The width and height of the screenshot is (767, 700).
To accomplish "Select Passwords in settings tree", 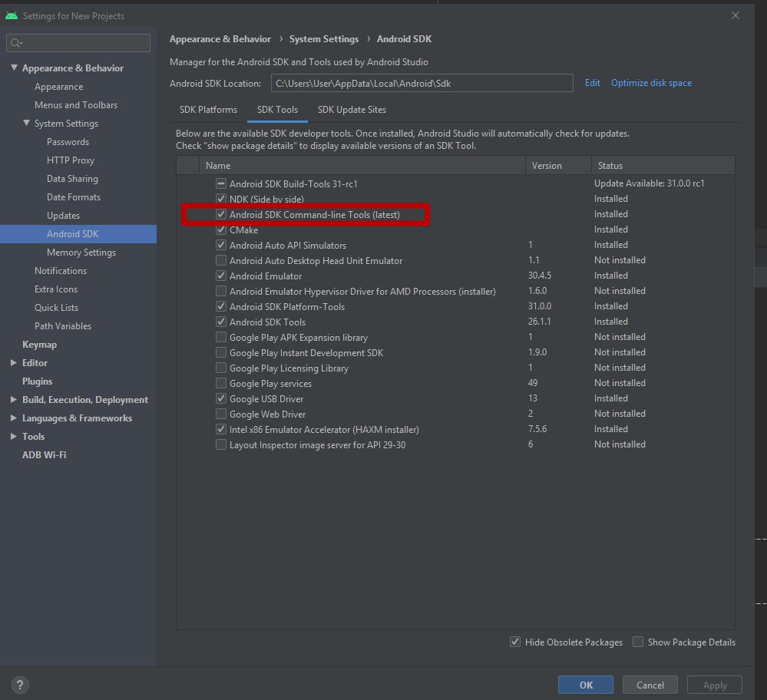I will click(x=68, y=141).
